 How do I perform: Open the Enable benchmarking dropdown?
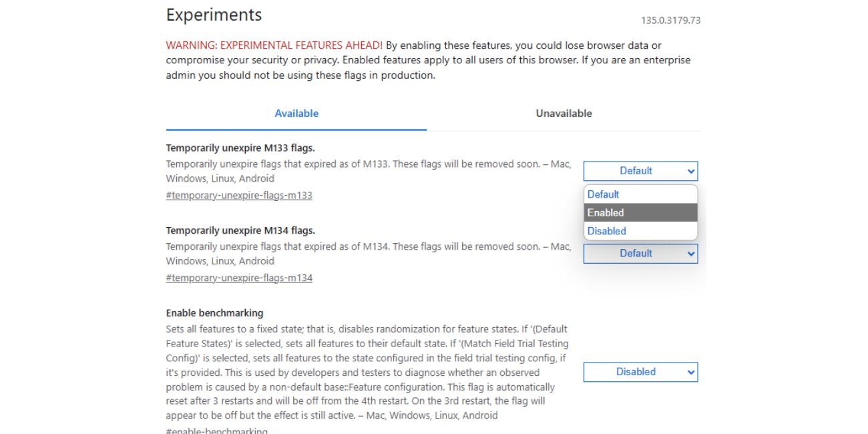(x=640, y=372)
